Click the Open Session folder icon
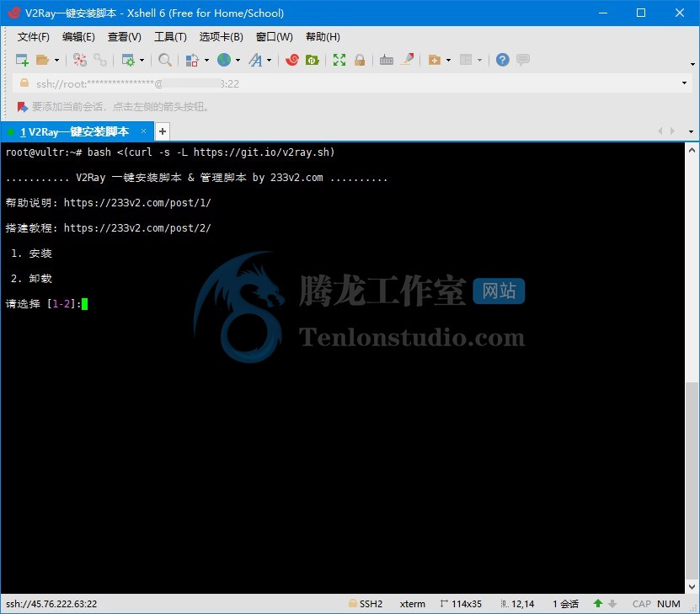The height and width of the screenshot is (614, 700). coord(42,60)
